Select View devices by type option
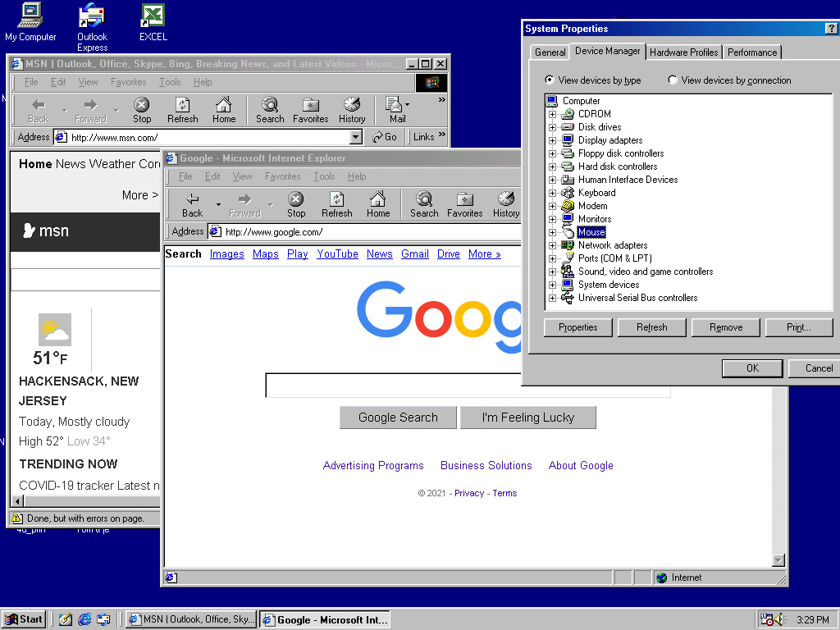The width and height of the screenshot is (840, 630). (550, 80)
